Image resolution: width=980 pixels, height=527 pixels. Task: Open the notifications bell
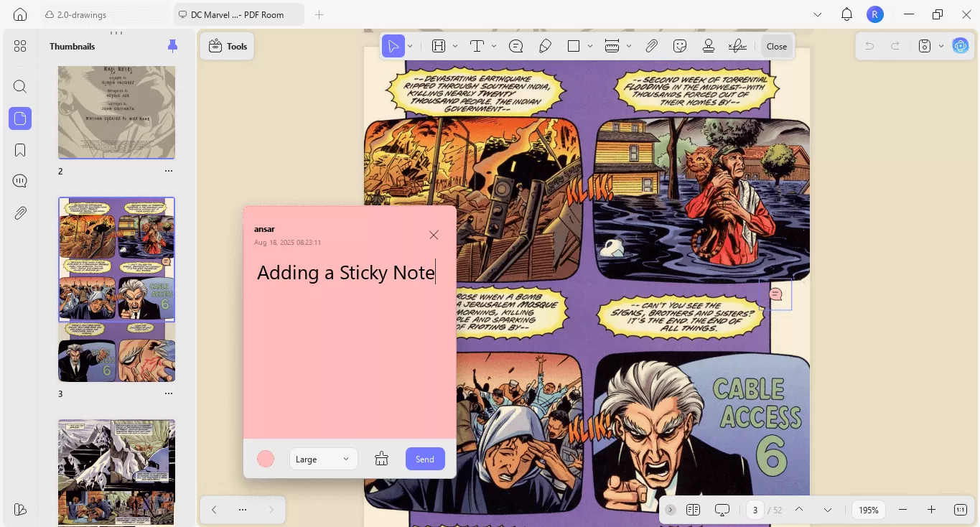tap(846, 14)
